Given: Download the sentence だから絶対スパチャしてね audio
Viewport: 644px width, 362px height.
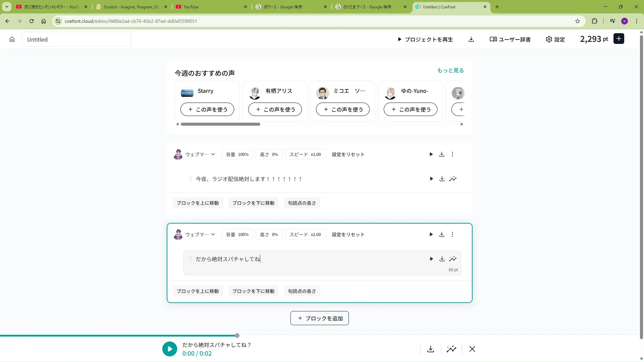Looking at the screenshot, I should coord(442,259).
